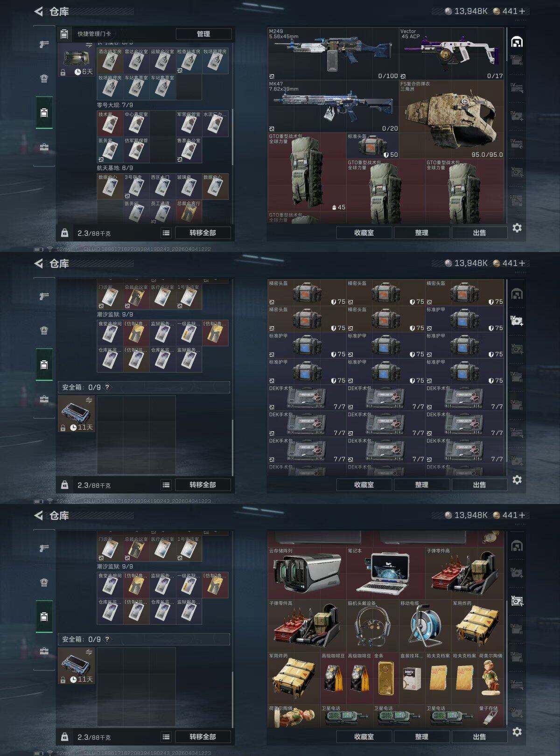
Task: Click the 快捷管理门卡 clipboard icon
Action: (64, 34)
